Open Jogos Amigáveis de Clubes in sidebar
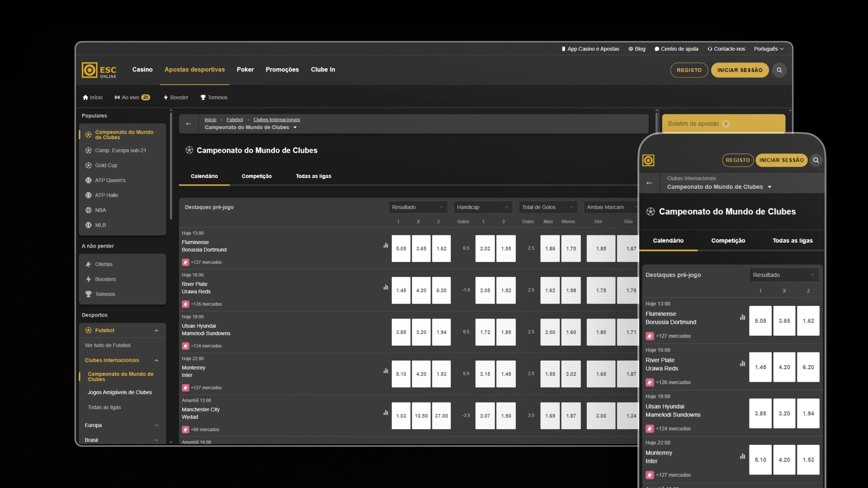 point(120,393)
